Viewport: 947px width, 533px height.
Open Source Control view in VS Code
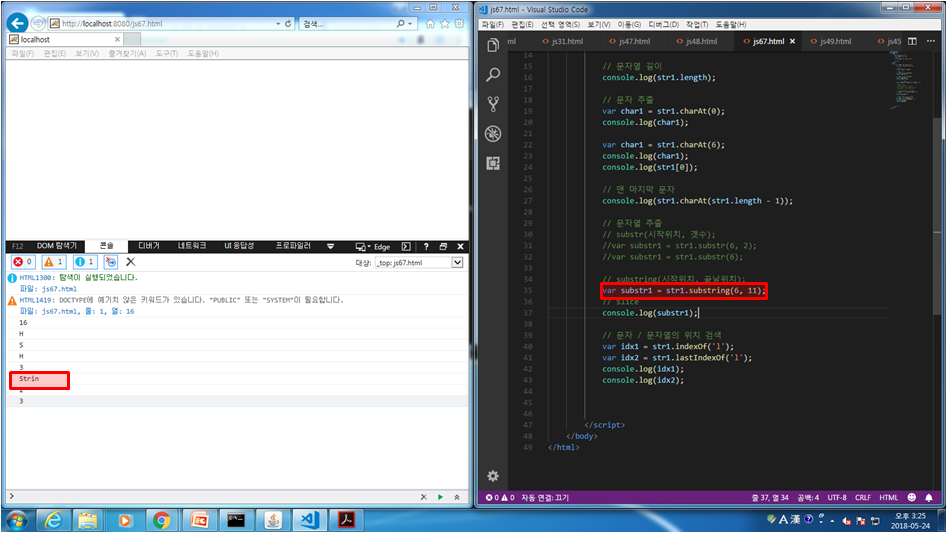point(493,104)
